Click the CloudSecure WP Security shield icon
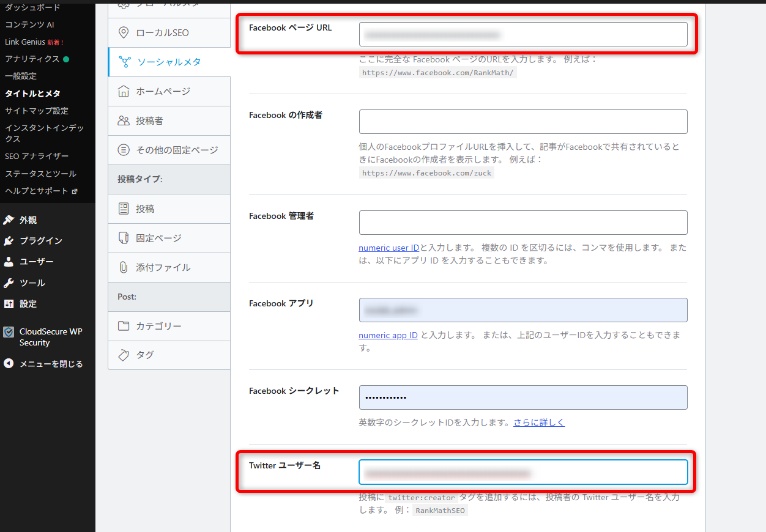This screenshot has height=532, width=766. [x=9, y=332]
